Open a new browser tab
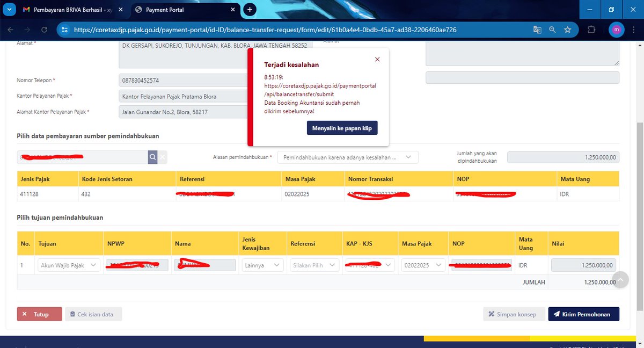This screenshot has width=644, height=348. point(250,10)
